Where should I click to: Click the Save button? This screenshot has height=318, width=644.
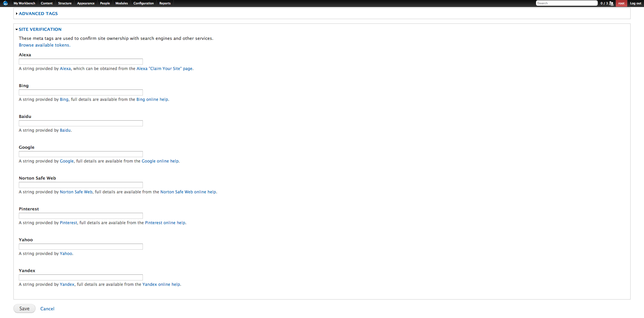24,309
